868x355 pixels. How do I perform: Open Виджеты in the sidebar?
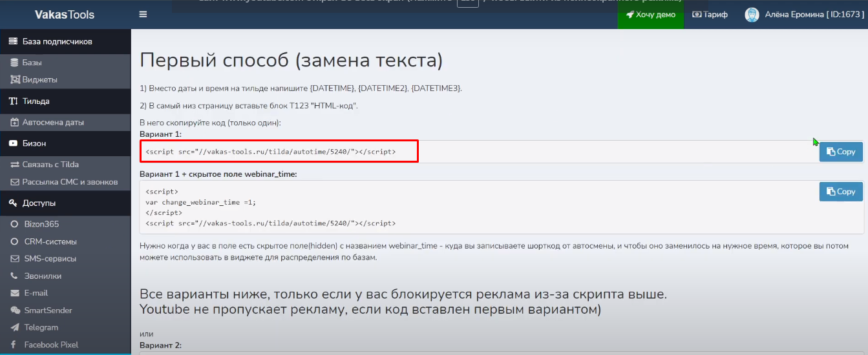39,79
